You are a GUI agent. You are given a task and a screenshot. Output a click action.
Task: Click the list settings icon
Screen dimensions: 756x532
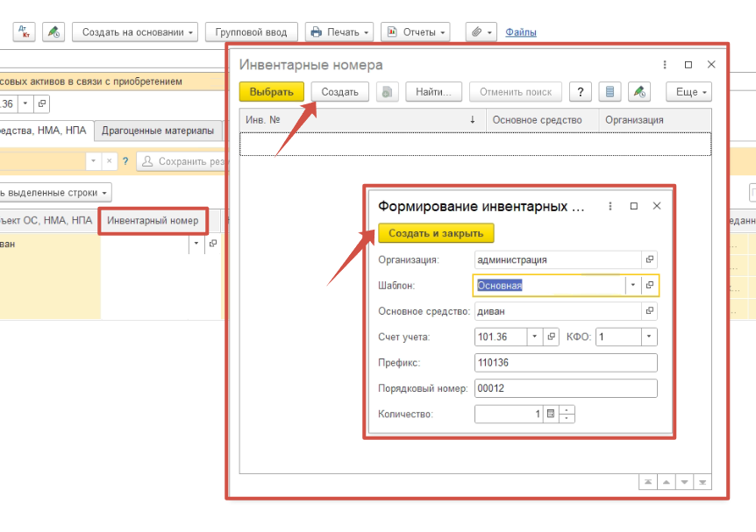pyautogui.click(x=610, y=91)
